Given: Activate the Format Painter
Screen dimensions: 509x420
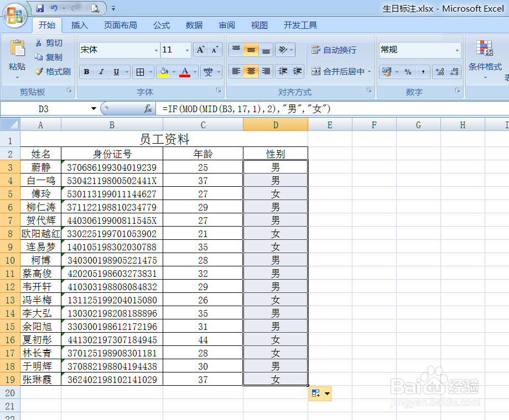Looking at the screenshot, I should coord(53,71).
